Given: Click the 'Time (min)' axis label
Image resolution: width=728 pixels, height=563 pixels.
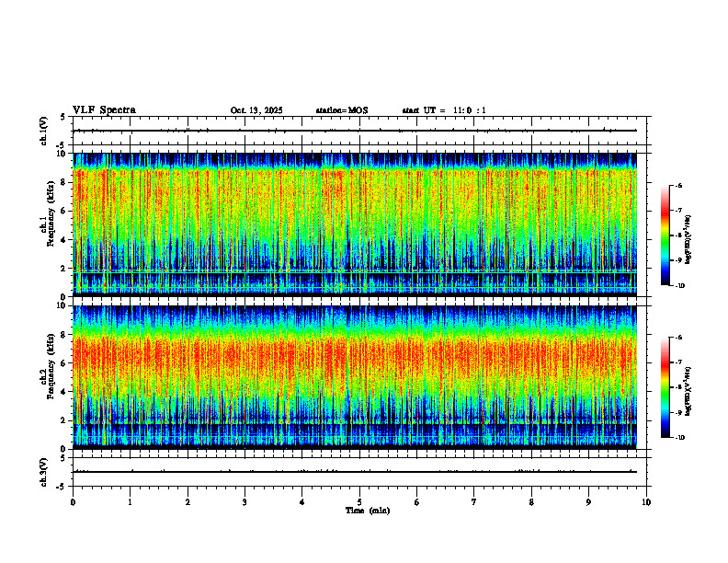Looking at the screenshot, I should 368,511.
